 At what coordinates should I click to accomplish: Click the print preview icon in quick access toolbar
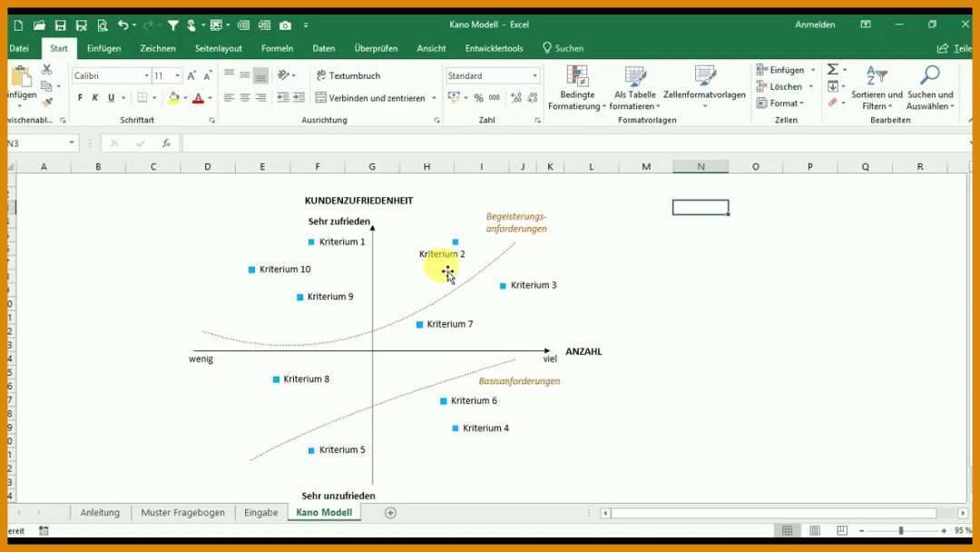pos(102,25)
